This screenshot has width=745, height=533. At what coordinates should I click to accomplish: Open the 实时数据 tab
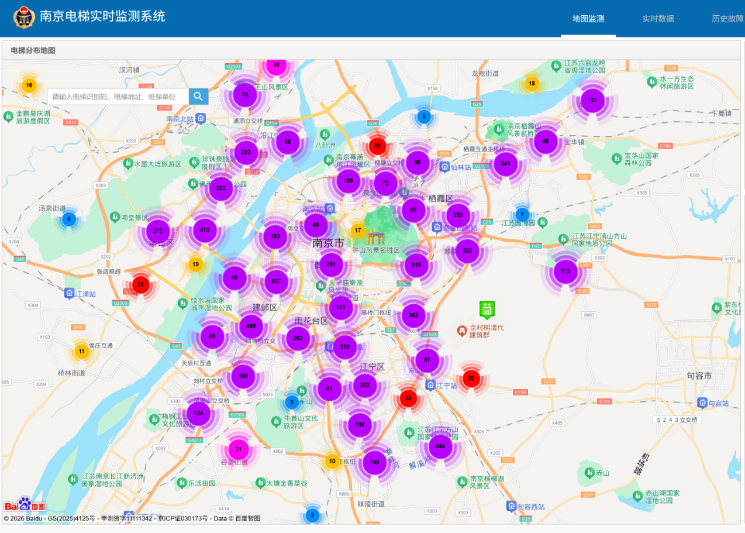[657, 19]
